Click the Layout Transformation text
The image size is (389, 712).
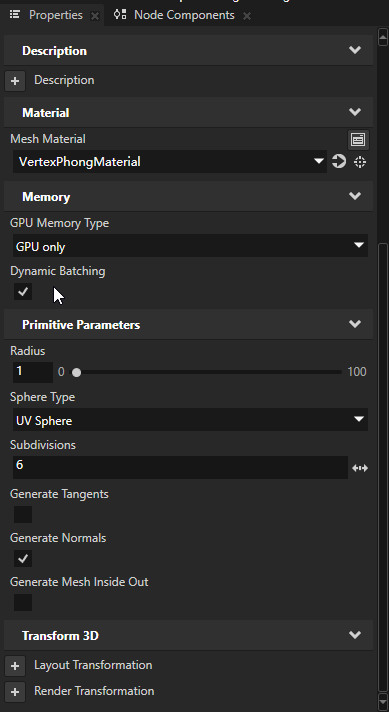pyautogui.click(x=93, y=665)
